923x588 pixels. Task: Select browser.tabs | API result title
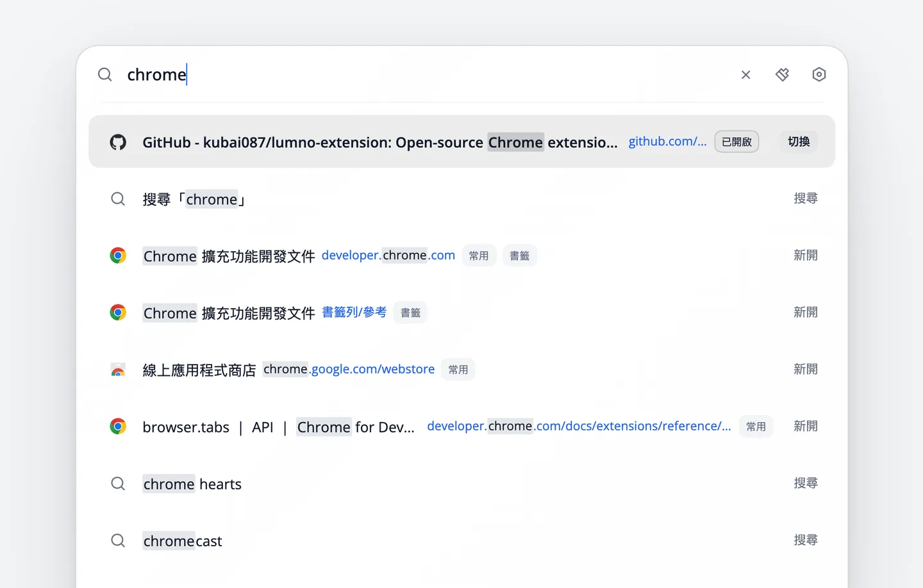click(279, 427)
